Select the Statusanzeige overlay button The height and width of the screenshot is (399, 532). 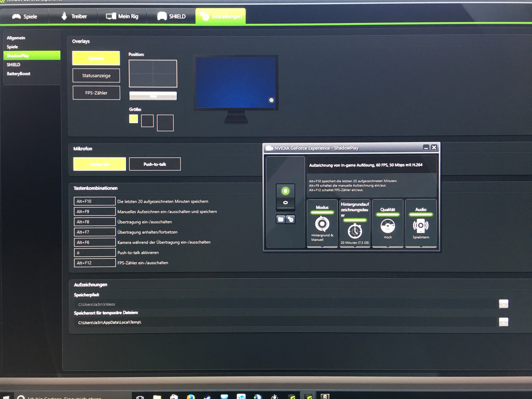point(96,75)
